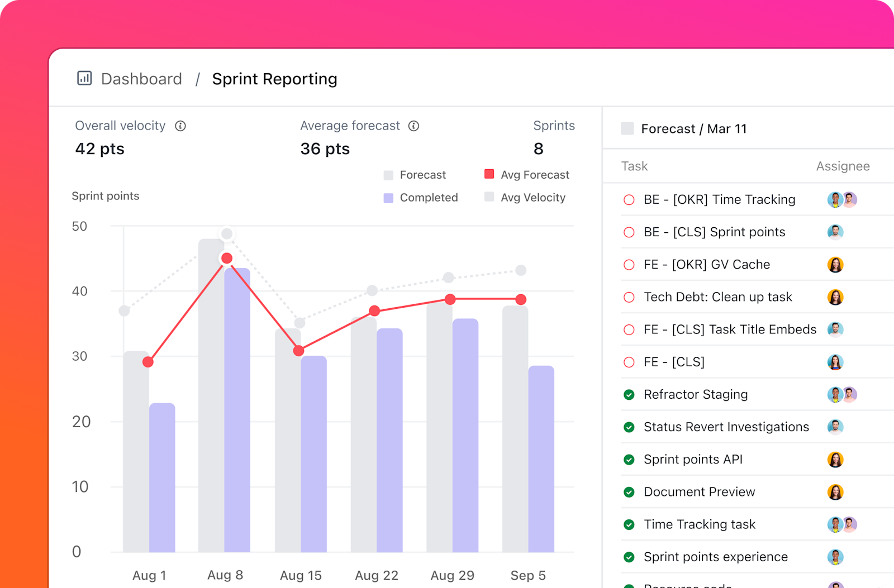Image resolution: width=894 pixels, height=588 pixels.
Task: Click the Aug 8 red data point on the chart
Action: pyautogui.click(x=226, y=258)
